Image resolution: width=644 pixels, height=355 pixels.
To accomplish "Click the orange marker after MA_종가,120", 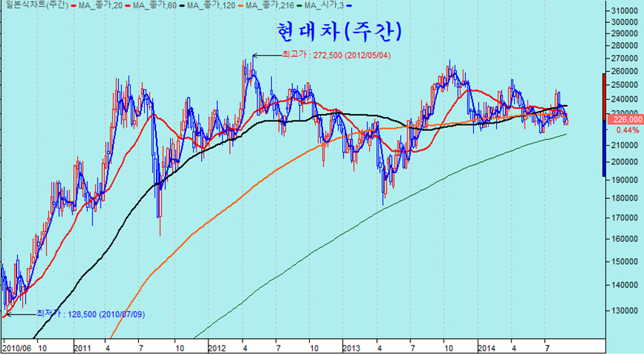I will pos(239,6).
